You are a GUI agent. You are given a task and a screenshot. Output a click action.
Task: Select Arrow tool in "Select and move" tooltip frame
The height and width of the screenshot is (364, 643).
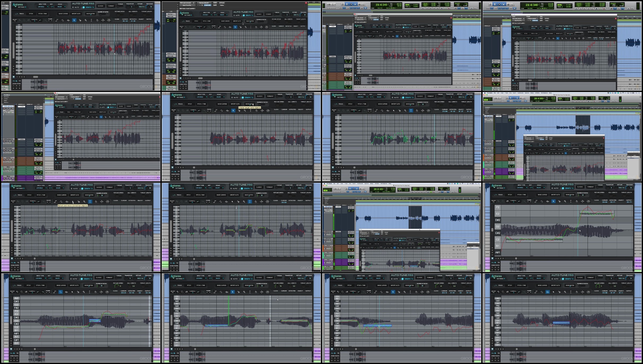(73, 201)
